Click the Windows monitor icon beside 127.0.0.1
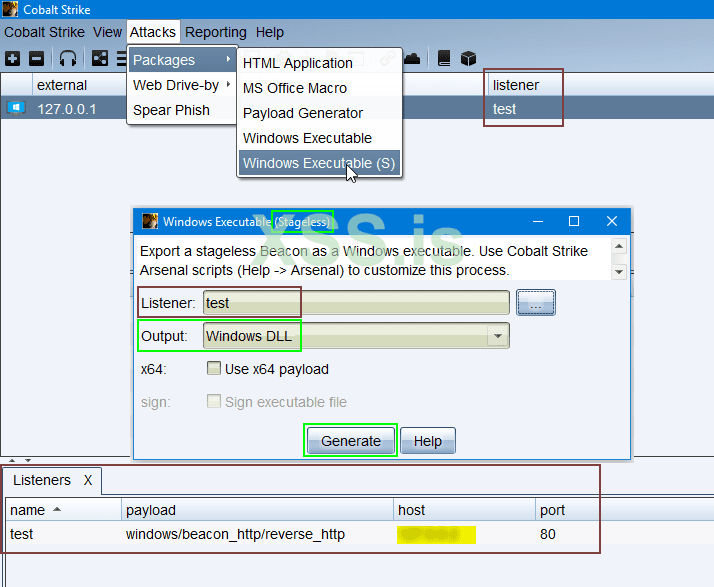 tap(16, 108)
